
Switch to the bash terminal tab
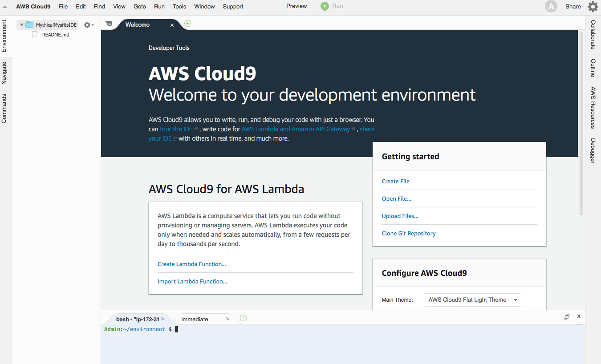coord(138,319)
